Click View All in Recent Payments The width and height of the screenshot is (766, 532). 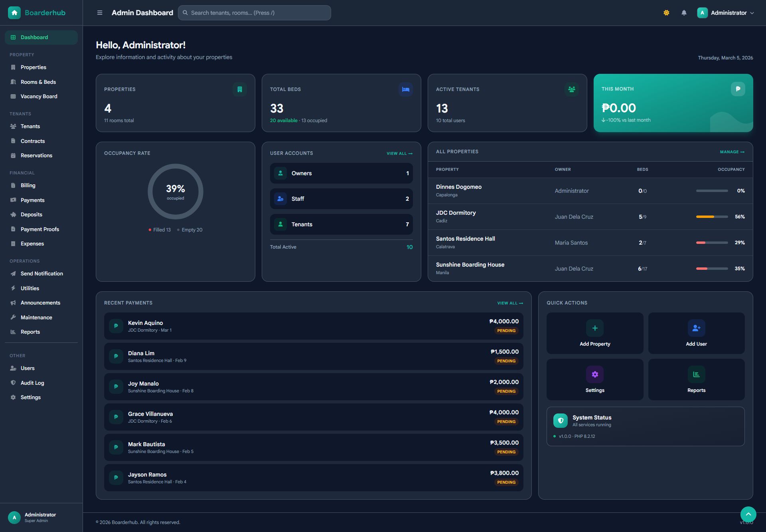510,303
